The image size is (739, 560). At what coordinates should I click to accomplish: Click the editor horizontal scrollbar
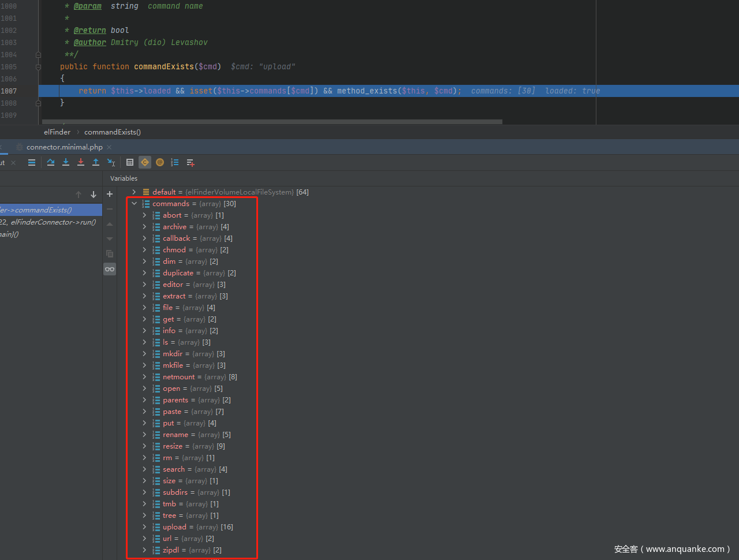271,122
